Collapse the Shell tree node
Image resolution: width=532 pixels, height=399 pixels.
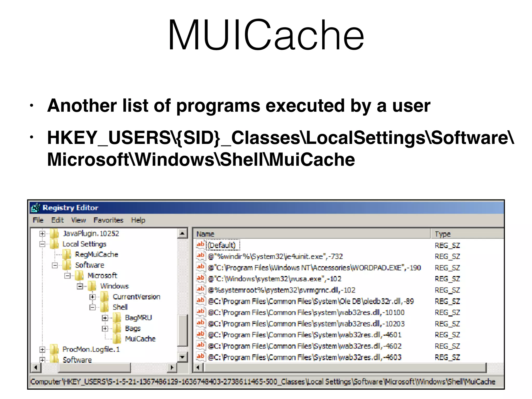click(x=92, y=308)
